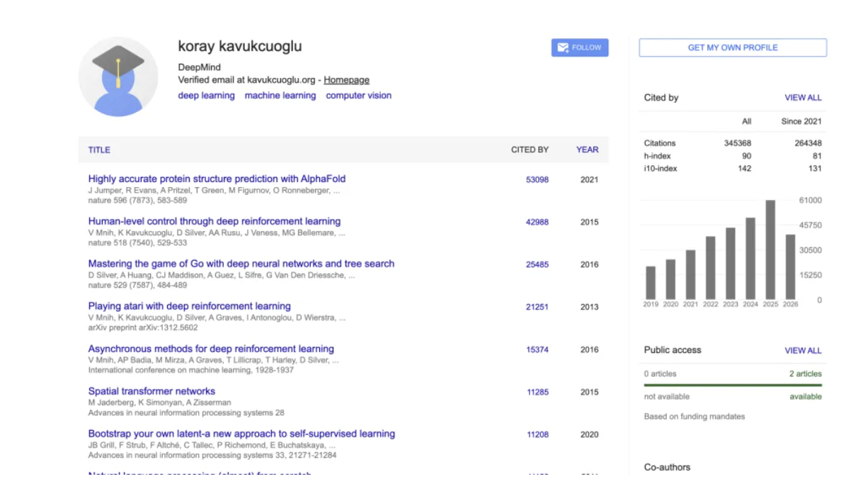This screenshot has width=868, height=496.
Task: Click Get My Own Profile button
Action: tap(733, 47)
